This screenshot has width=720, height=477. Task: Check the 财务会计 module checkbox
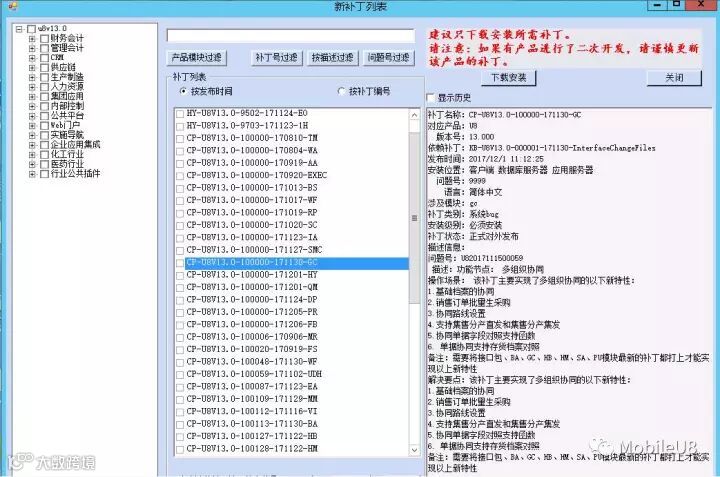tap(44, 39)
